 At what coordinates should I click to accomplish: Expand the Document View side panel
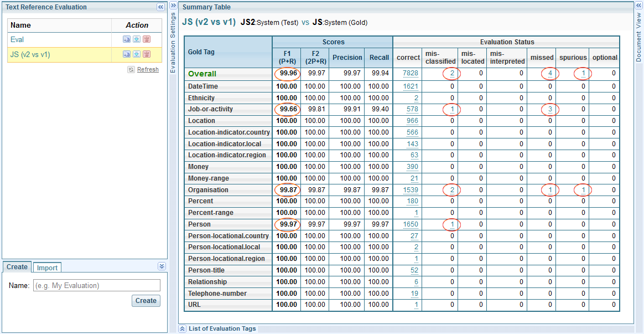638,4
